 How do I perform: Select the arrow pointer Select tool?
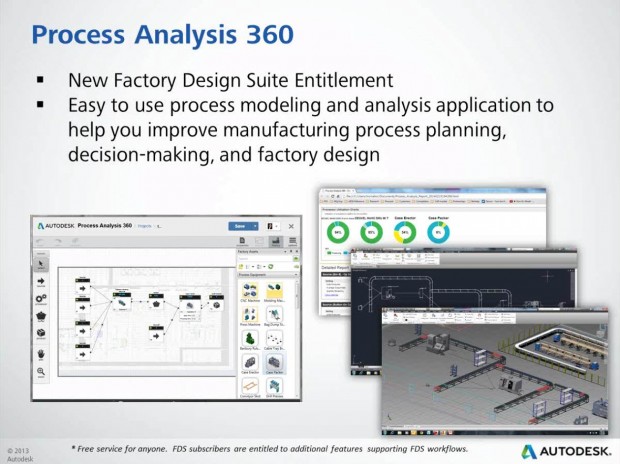click(x=41, y=263)
